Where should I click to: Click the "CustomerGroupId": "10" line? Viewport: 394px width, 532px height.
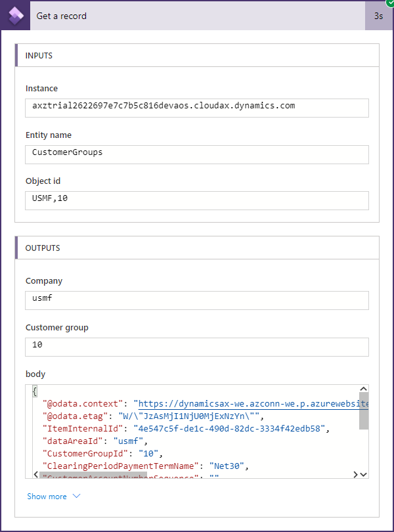point(102,454)
